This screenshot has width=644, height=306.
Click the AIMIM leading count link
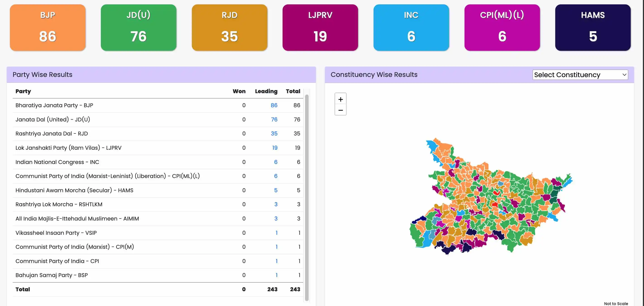click(276, 218)
